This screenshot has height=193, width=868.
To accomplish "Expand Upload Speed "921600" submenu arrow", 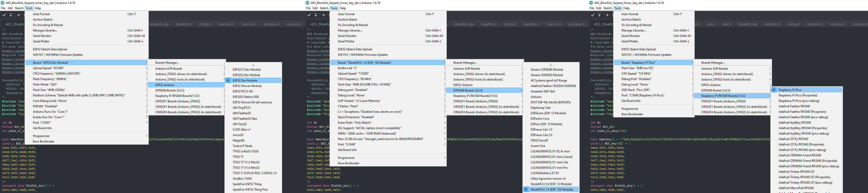I will coord(147,68).
